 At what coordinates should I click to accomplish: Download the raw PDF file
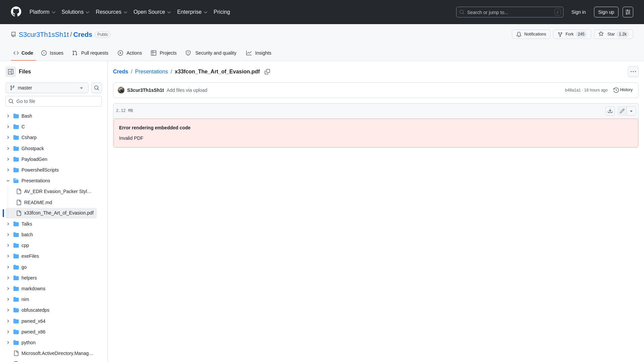click(610, 111)
